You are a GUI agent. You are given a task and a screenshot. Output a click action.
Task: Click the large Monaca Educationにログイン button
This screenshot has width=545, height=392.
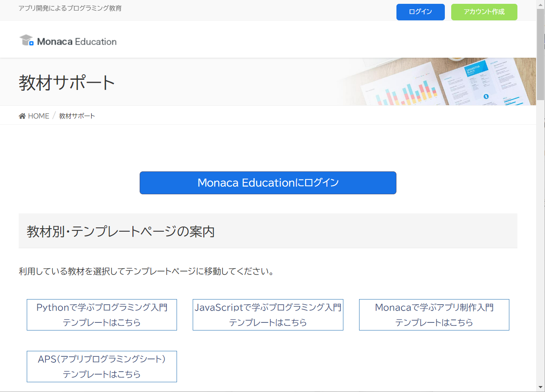(x=268, y=182)
